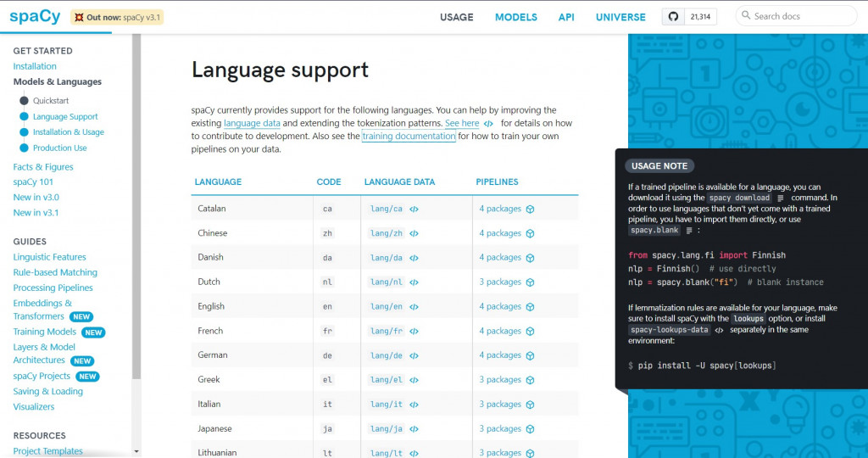
Task: Open the UNIVERSE navigation item
Action: pyautogui.click(x=620, y=17)
